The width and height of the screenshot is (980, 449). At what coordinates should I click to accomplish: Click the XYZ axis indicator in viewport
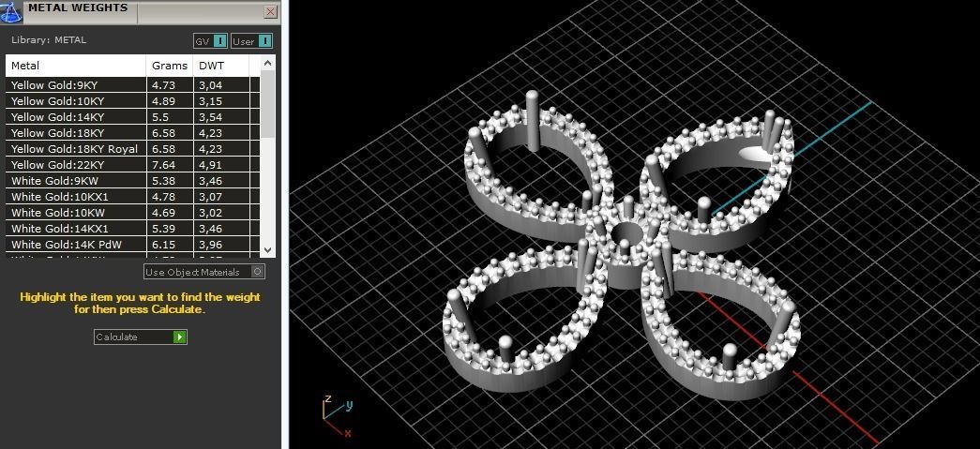(x=338, y=416)
